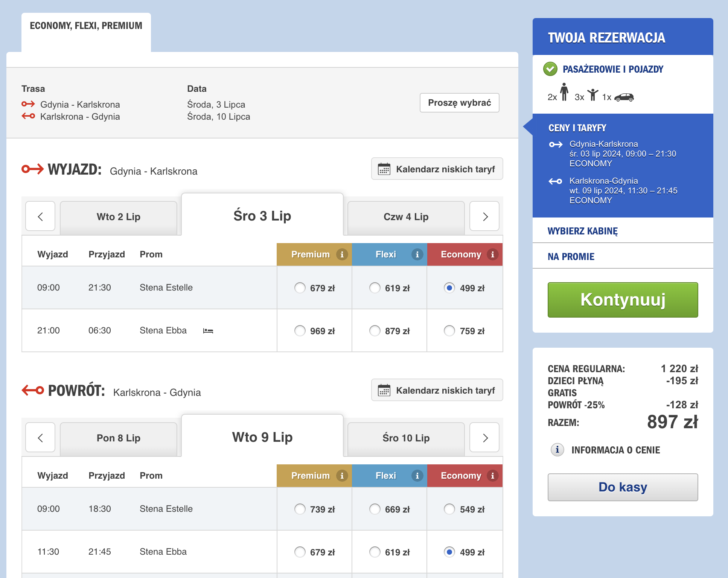Select Śro 3 Lip departure tab
Screen dimensions: 728x578
click(x=262, y=215)
